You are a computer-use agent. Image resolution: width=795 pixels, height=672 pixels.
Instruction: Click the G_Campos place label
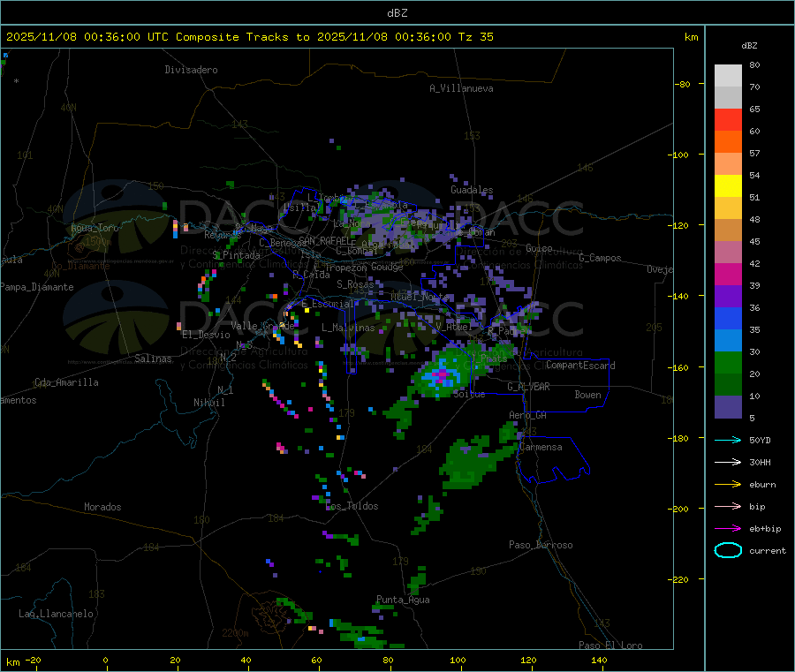(x=600, y=258)
